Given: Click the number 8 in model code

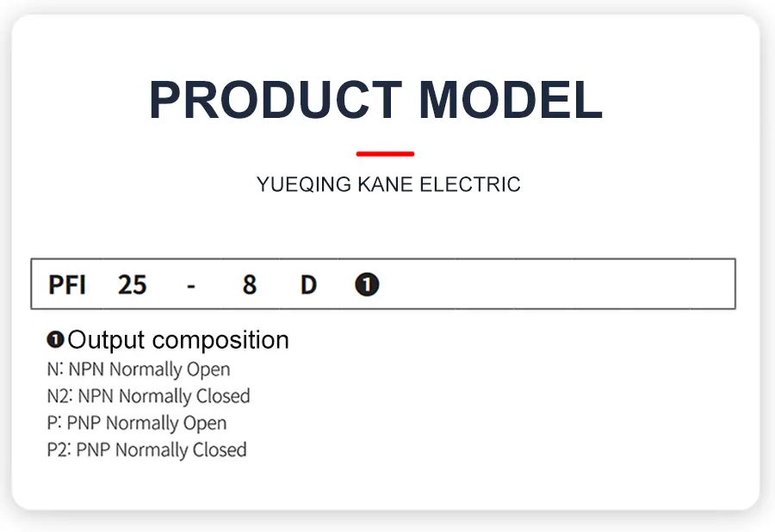Looking at the screenshot, I should tap(249, 285).
